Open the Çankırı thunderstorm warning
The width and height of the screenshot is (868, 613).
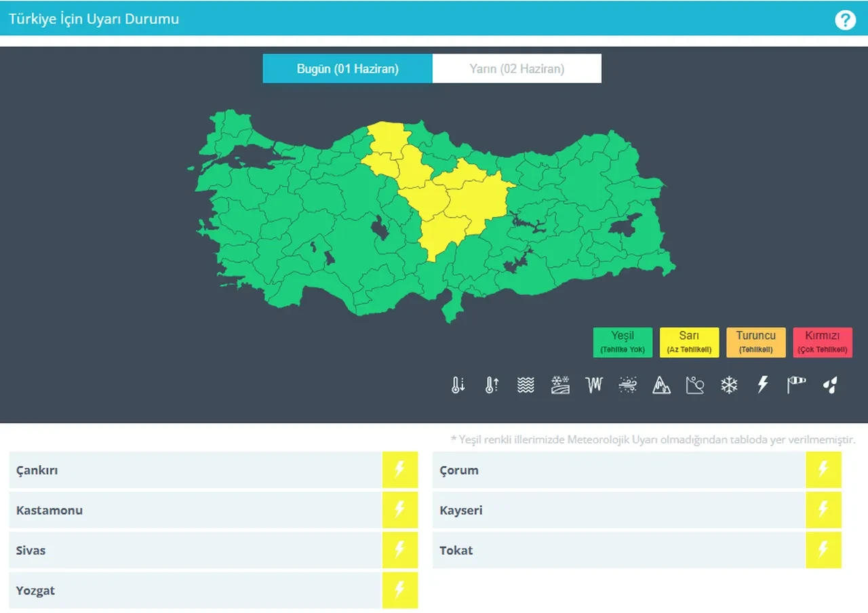[x=400, y=469]
